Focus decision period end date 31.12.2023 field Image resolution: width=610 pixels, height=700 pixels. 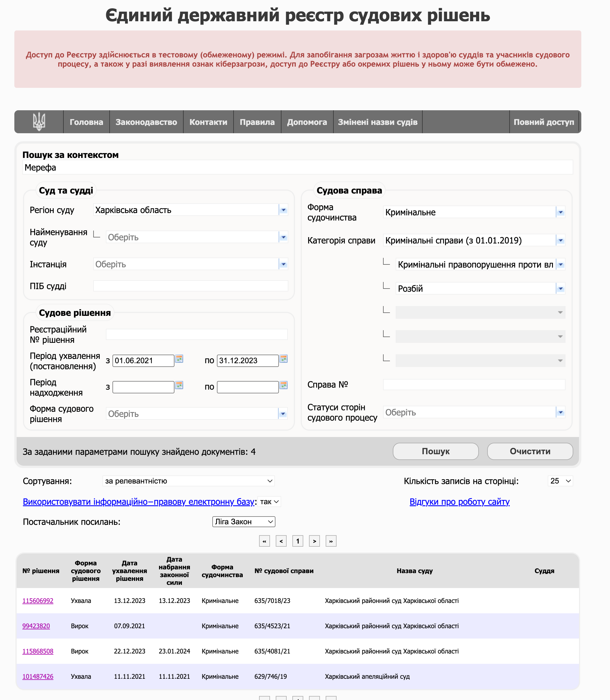248,360
